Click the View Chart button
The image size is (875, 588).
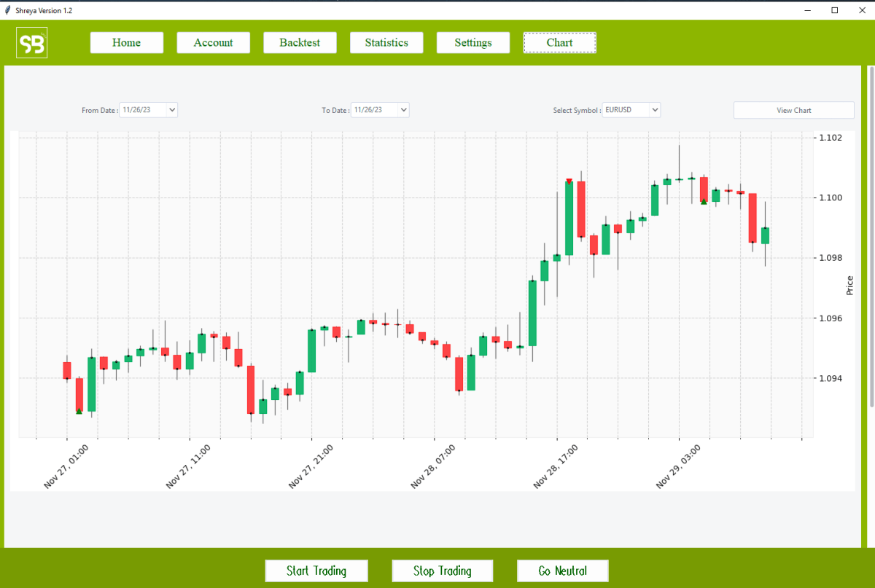pos(793,109)
